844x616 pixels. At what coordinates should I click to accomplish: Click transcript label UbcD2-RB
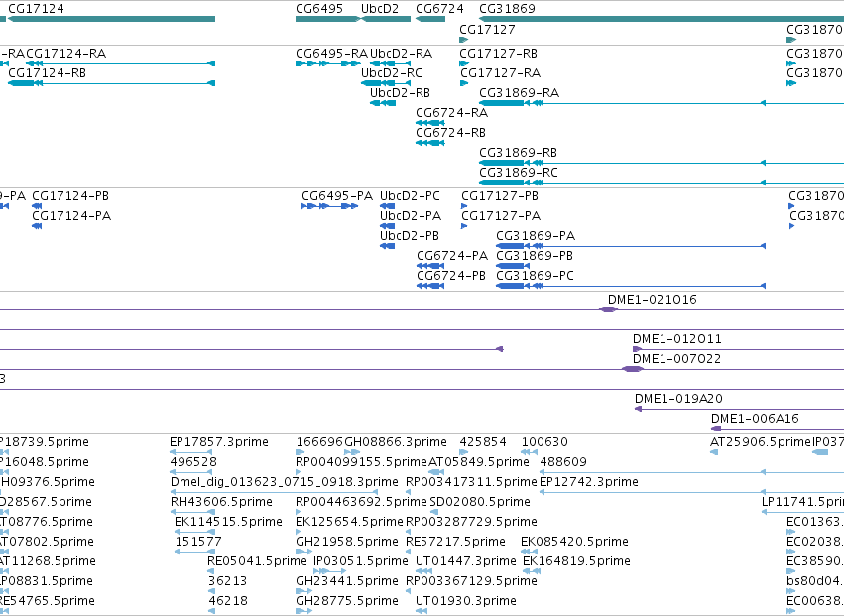pyautogui.click(x=400, y=93)
